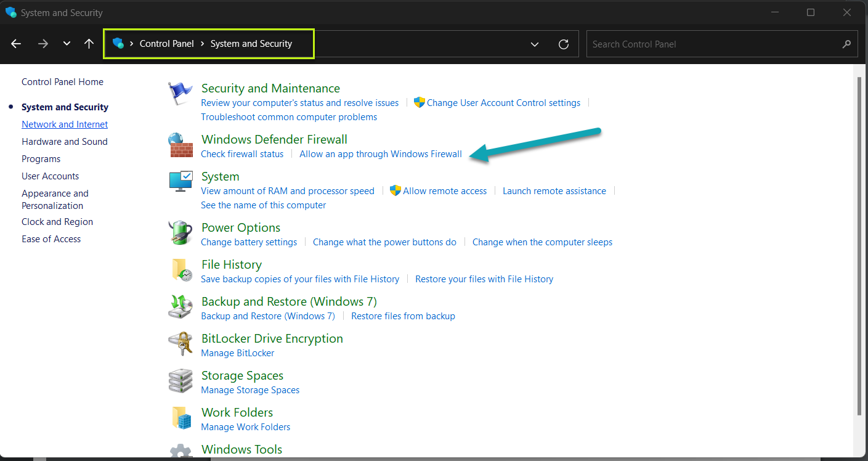Open Power Options heading

pos(241,227)
